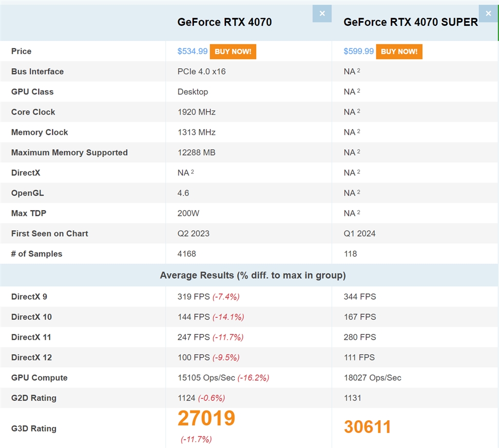499x448 pixels.
Task: Click the 15105 Ops/Sec value
Action: coord(206,378)
